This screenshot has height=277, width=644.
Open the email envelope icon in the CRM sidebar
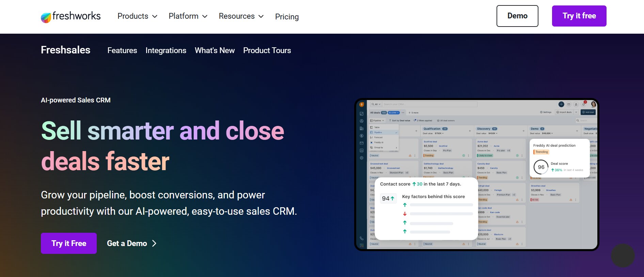pos(362,143)
